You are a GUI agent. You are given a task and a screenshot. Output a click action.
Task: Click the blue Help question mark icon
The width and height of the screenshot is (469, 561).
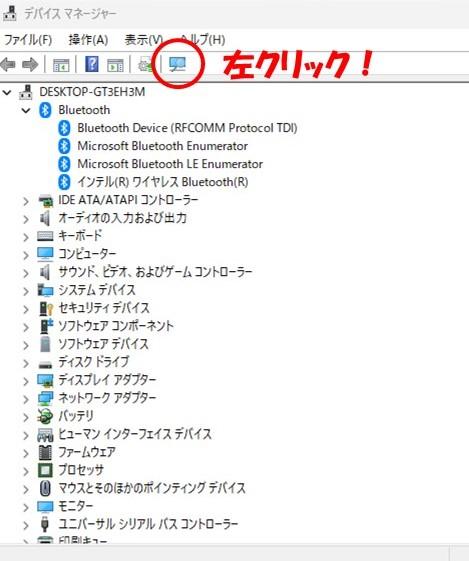point(92,64)
